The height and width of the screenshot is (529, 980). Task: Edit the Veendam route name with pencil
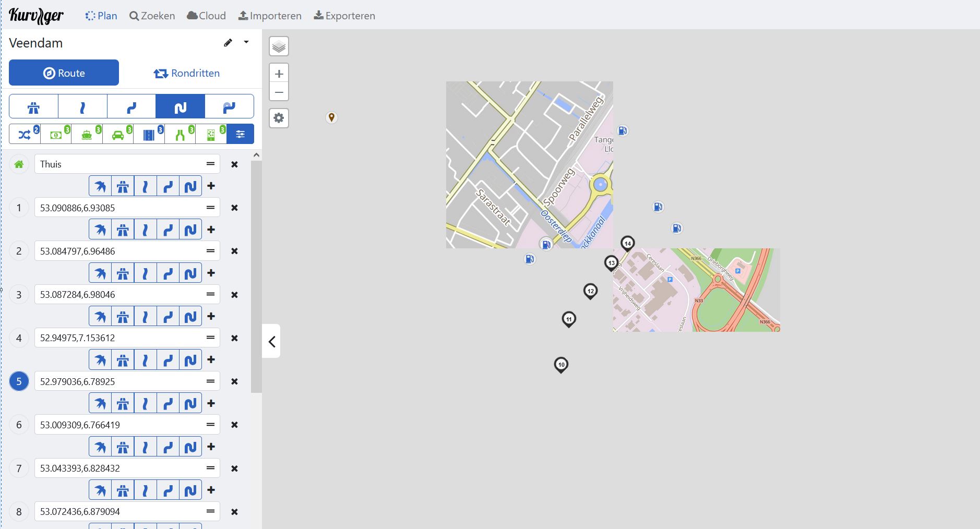point(228,43)
